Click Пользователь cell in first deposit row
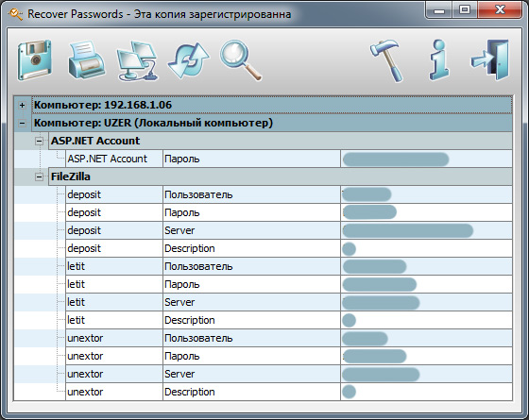529x420 pixels. coord(251,194)
